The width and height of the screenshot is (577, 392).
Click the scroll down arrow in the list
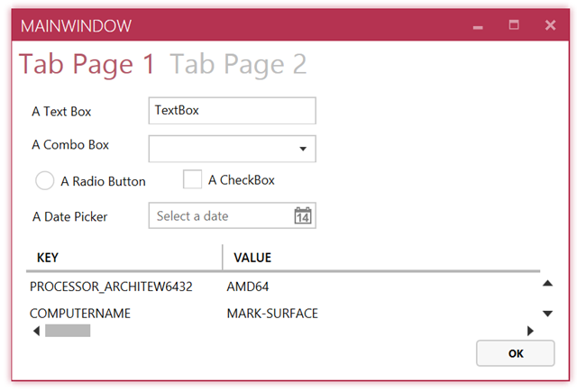click(546, 314)
